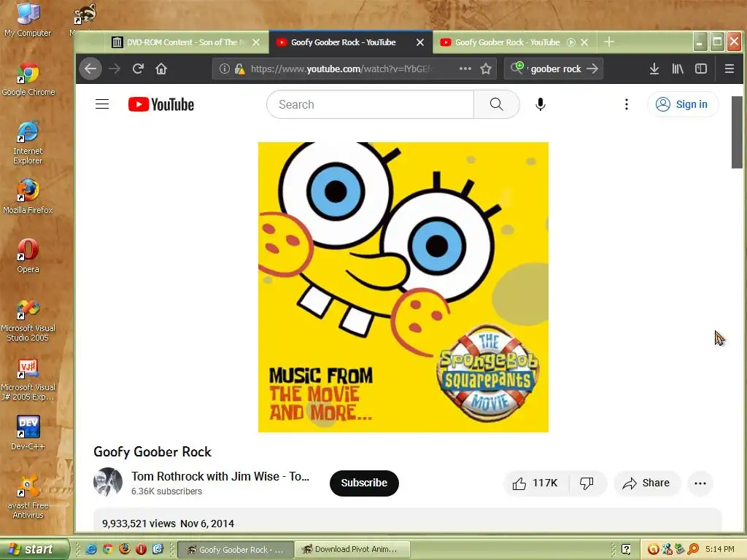Screen dimensions: 747x560
Task: Close the DVD-ROM Content tab
Action: click(x=256, y=42)
